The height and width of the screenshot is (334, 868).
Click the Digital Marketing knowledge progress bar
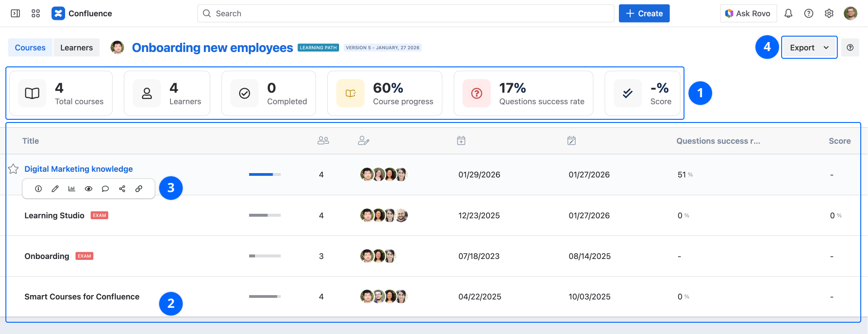pos(264,174)
